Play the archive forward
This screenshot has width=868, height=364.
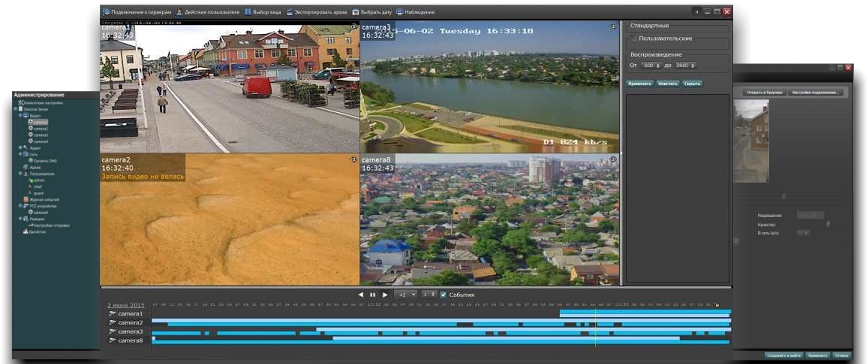[x=385, y=295]
